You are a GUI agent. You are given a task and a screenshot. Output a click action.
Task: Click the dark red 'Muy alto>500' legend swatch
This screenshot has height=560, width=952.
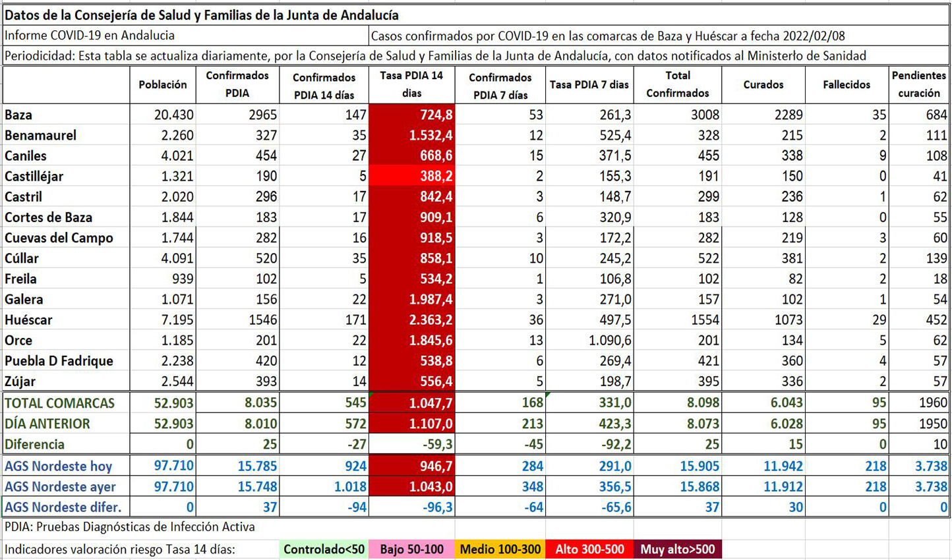click(677, 549)
